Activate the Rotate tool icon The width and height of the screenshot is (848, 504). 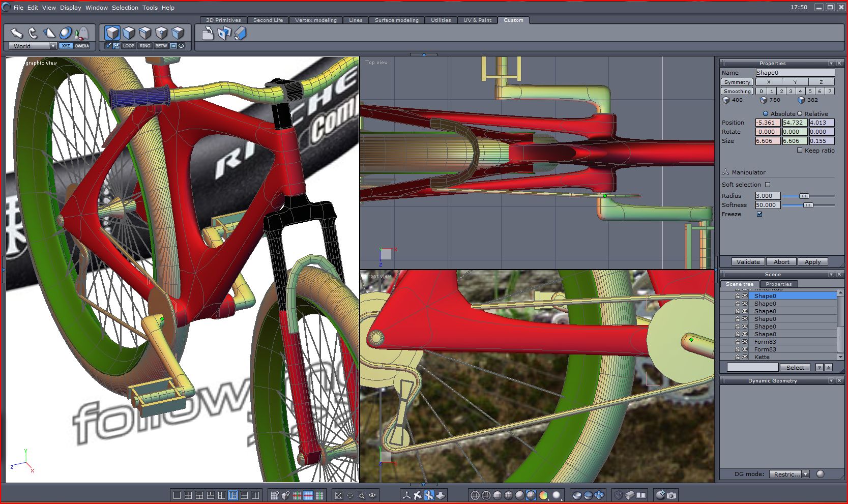33,33
